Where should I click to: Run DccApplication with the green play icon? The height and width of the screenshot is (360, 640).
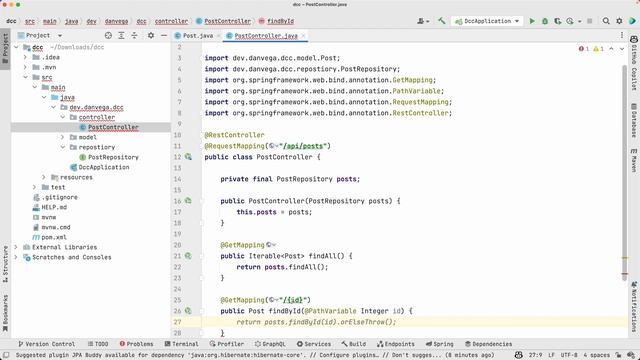[x=532, y=21]
